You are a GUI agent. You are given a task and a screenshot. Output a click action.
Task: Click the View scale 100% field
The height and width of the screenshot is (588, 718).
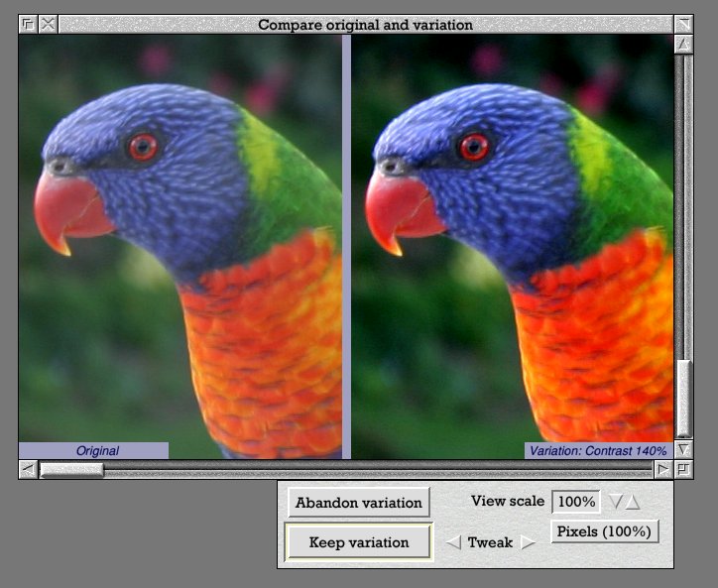pyautogui.click(x=576, y=502)
